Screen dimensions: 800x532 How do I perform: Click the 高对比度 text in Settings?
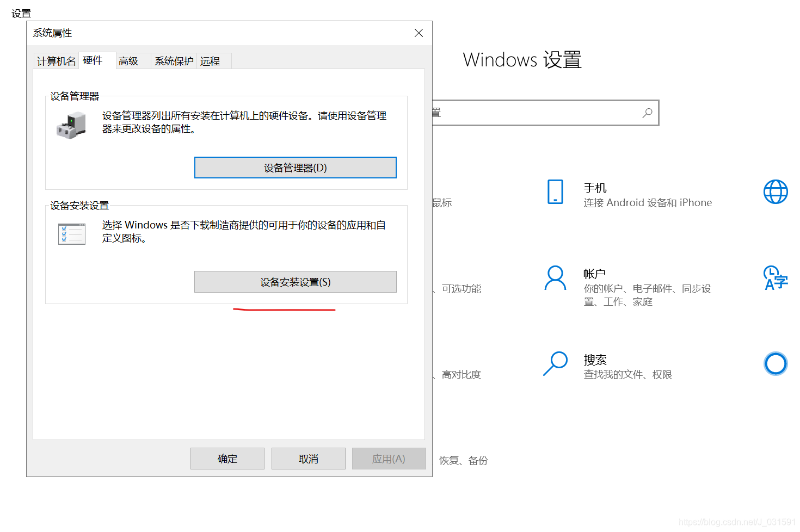tap(461, 374)
